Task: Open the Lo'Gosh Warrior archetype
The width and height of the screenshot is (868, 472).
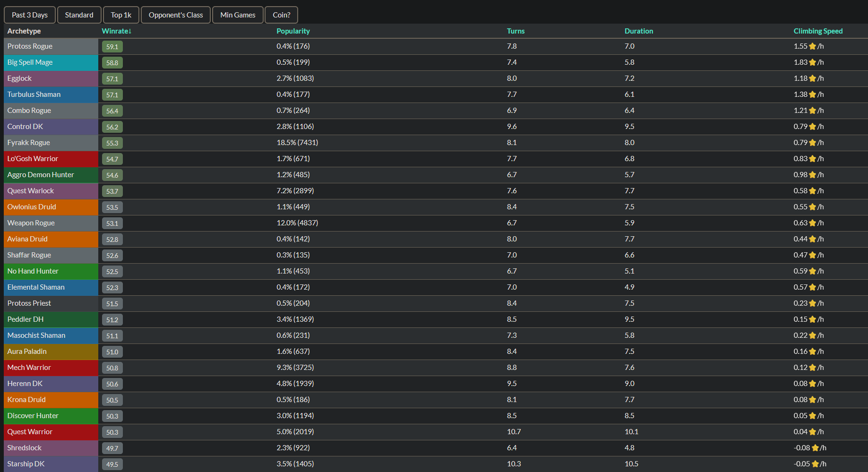Action: click(x=51, y=159)
